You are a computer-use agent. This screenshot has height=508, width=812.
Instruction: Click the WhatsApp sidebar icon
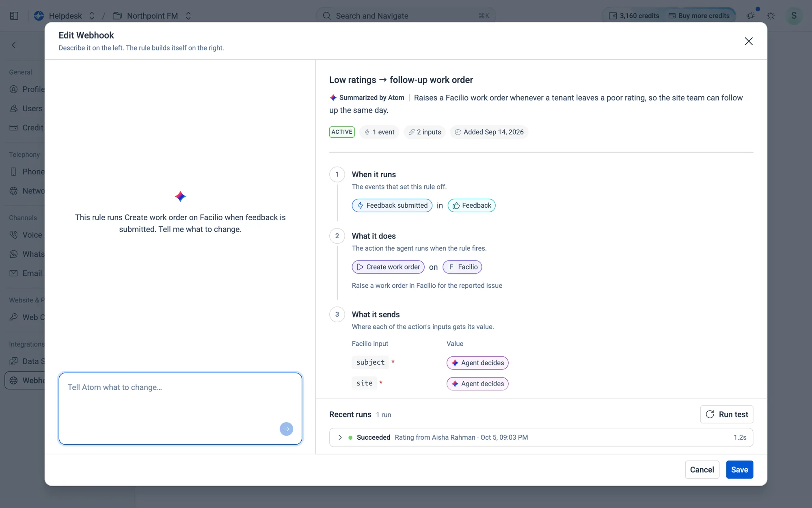point(14,254)
